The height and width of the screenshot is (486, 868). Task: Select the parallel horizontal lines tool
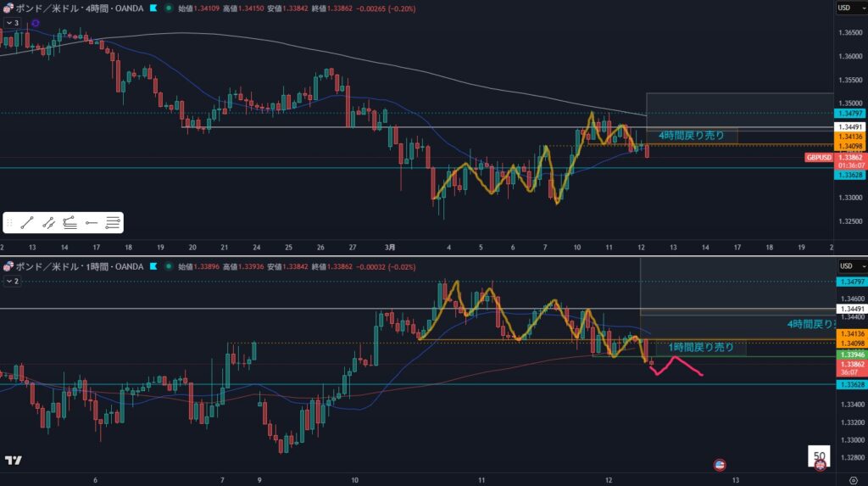tap(113, 223)
